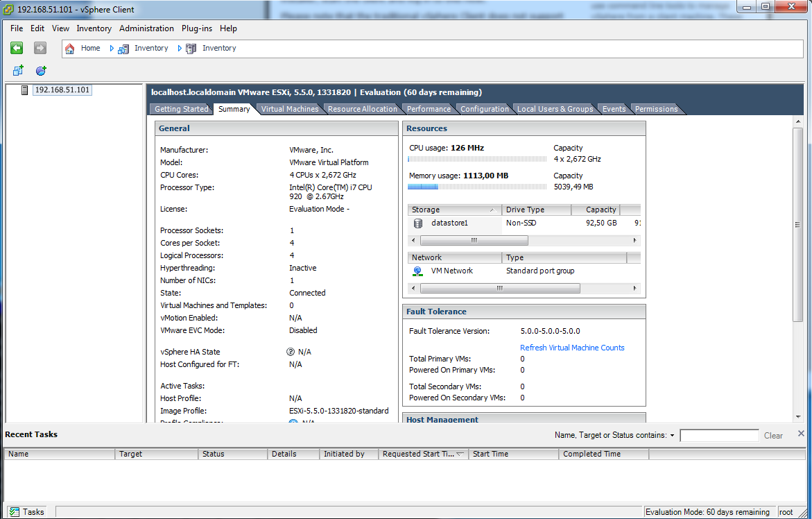Click the Home house icon in breadcrumb
The width and height of the screenshot is (812, 519).
click(70, 49)
